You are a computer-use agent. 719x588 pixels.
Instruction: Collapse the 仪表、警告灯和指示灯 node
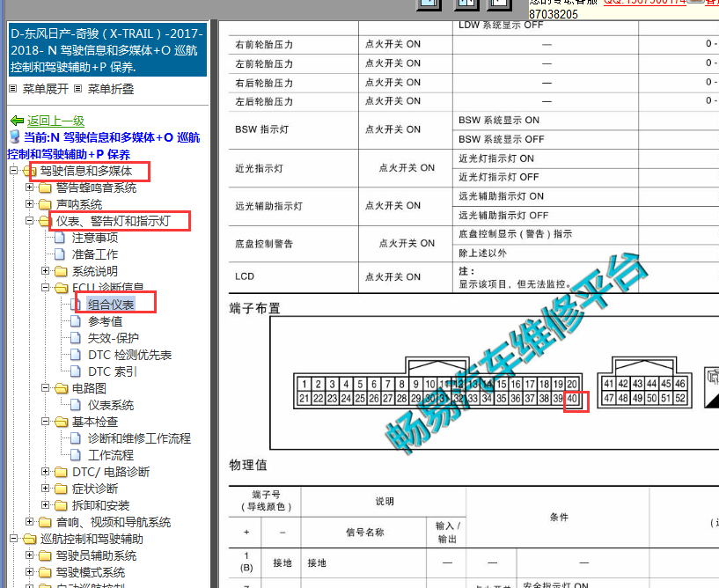coord(29,221)
